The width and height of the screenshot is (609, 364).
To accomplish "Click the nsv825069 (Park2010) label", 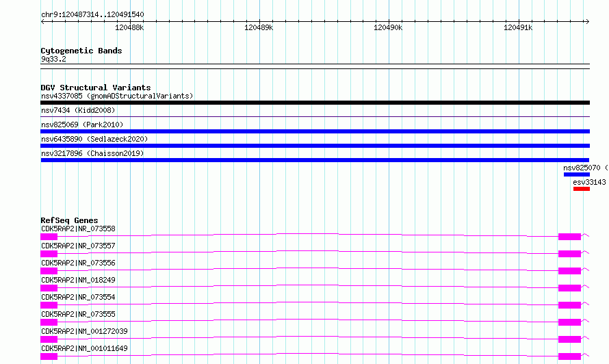I will click(x=82, y=125).
